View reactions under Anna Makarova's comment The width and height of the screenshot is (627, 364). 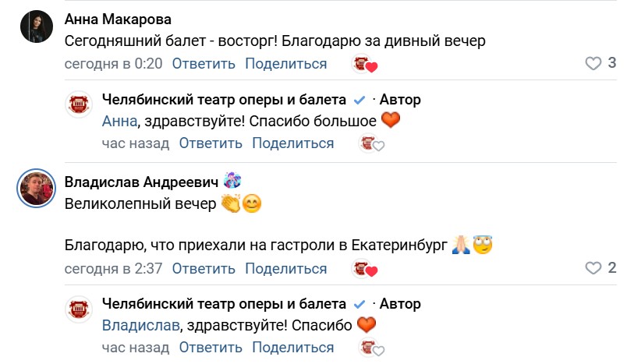(x=365, y=65)
